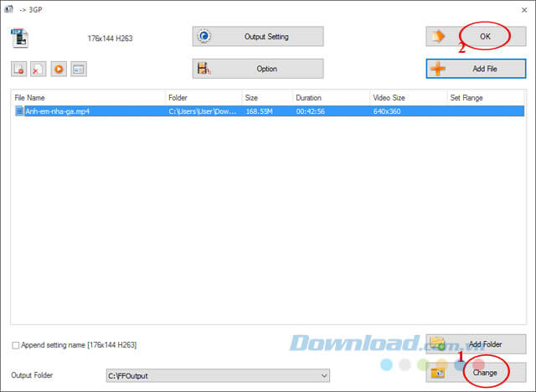Expand the Output Folder dropdown arrow
The height and width of the screenshot is (392, 536).
tap(324, 375)
